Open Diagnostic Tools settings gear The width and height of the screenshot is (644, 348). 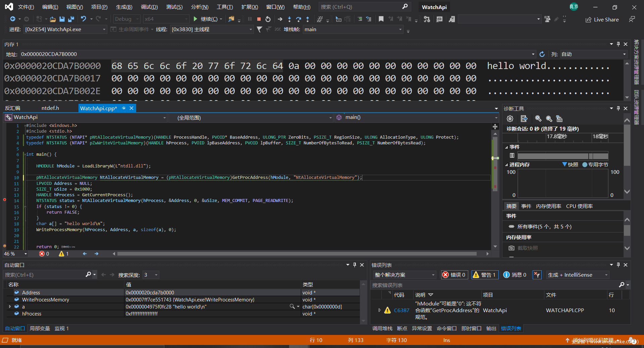point(510,119)
